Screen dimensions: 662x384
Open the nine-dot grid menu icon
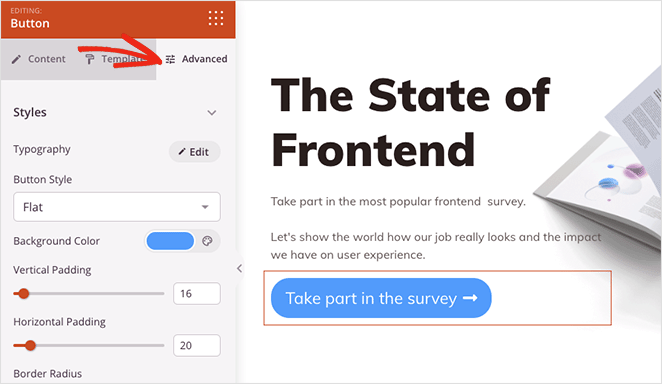pyautogui.click(x=216, y=18)
